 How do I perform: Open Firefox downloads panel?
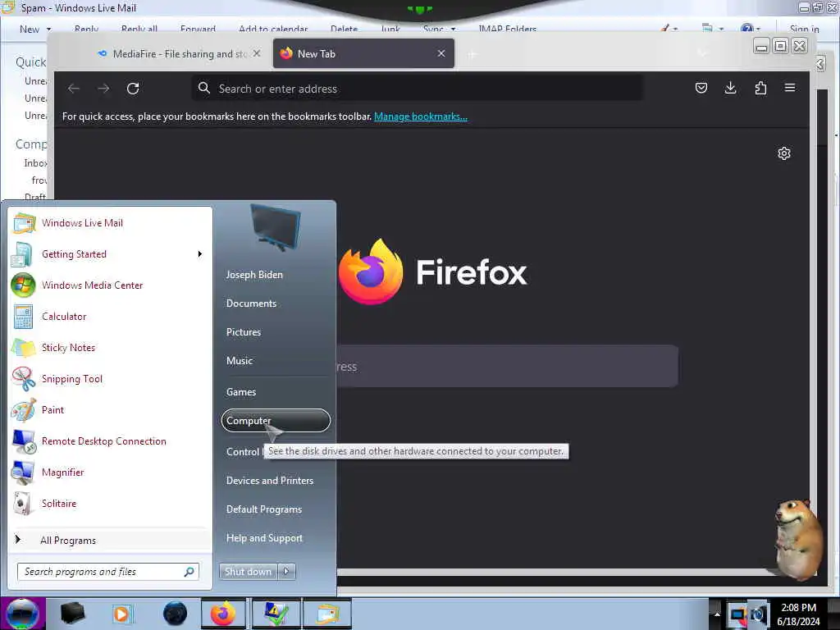730,88
